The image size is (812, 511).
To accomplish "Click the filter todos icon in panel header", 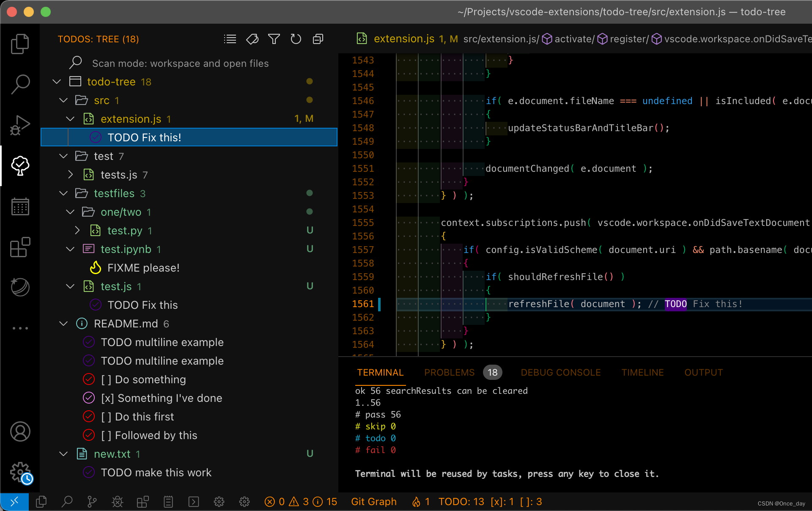I will pos(274,39).
